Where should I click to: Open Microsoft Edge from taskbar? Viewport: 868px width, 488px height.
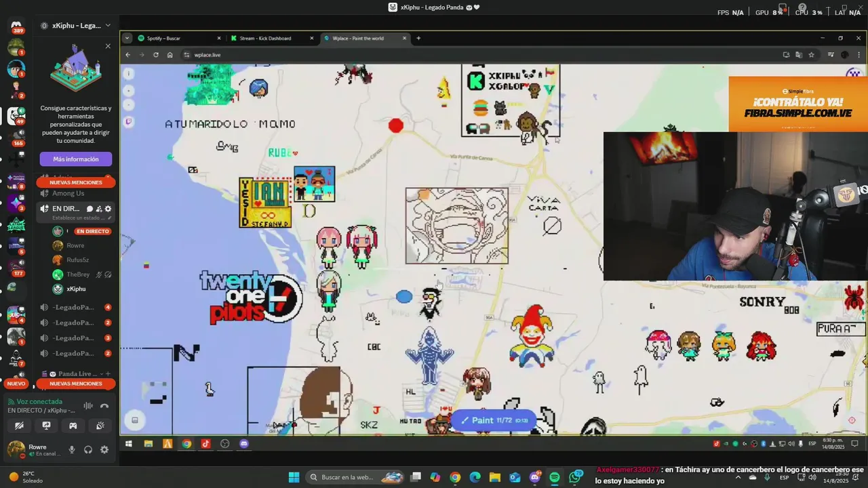coord(475,477)
